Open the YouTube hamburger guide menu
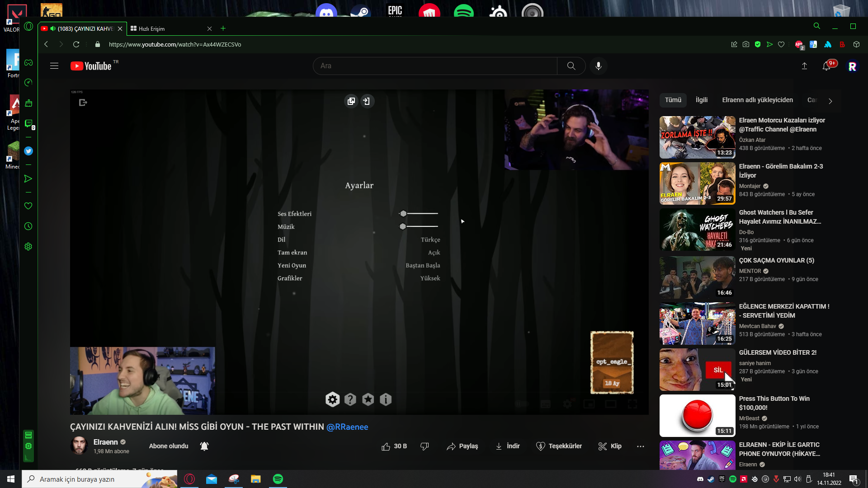This screenshot has width=868, height=488. pos(54,66)
